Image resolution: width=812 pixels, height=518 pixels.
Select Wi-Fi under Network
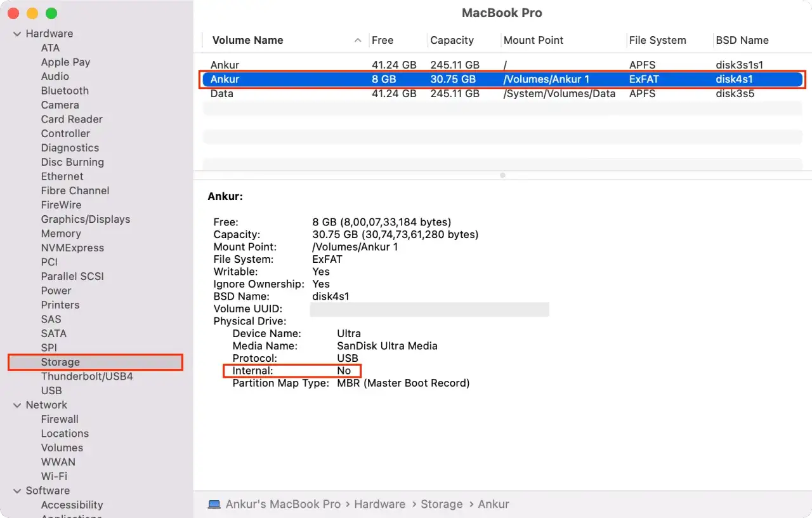[54, 476]
